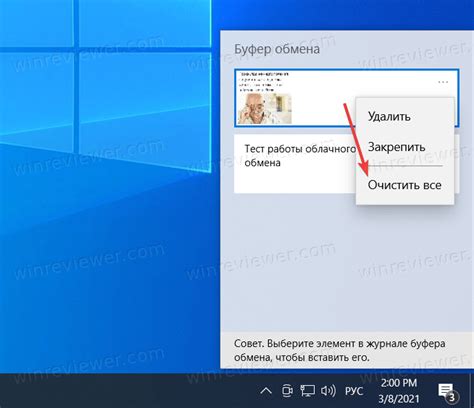This screenshot has width=474, height=408.
Task: Open the three-dot menu on the image clip
Action: 443,82
